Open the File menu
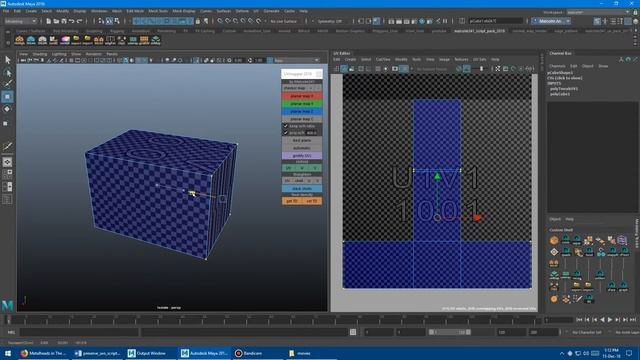The image size is (640, 360). (6, 11)
